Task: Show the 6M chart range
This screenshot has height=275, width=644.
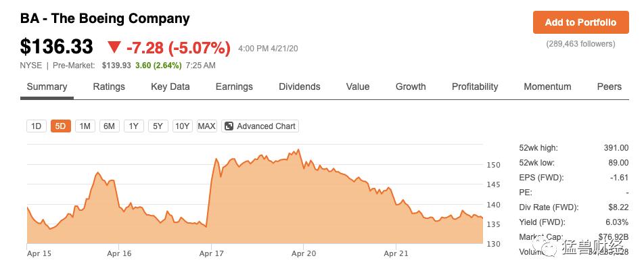Action: [109, 126]
